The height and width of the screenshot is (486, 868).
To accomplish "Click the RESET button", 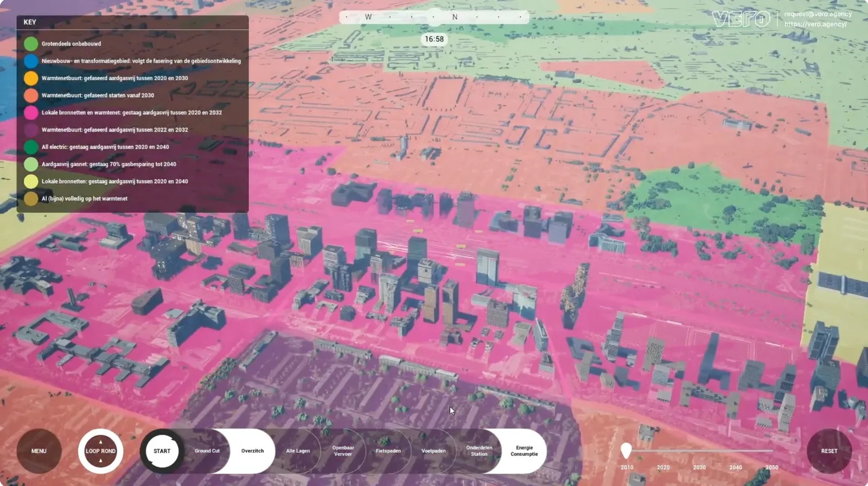I will pos(829,451).
